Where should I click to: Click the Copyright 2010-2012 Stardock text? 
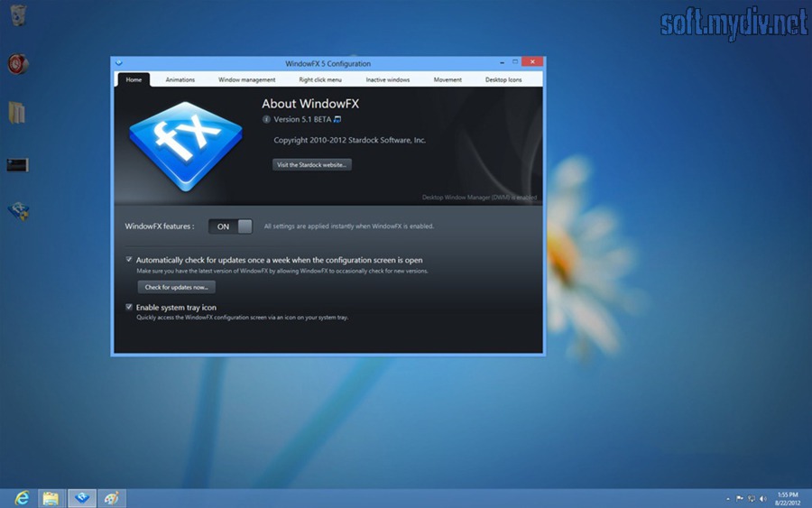click(x=349, y=140)
